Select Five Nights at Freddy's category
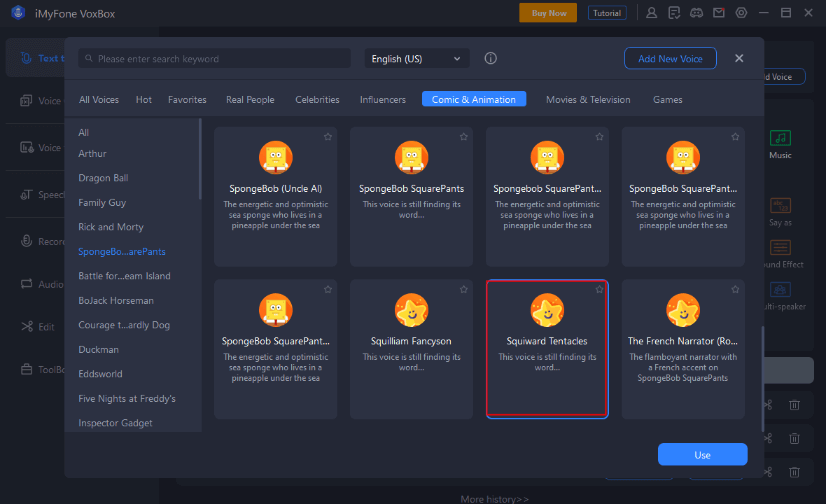 tap(127, 399)
